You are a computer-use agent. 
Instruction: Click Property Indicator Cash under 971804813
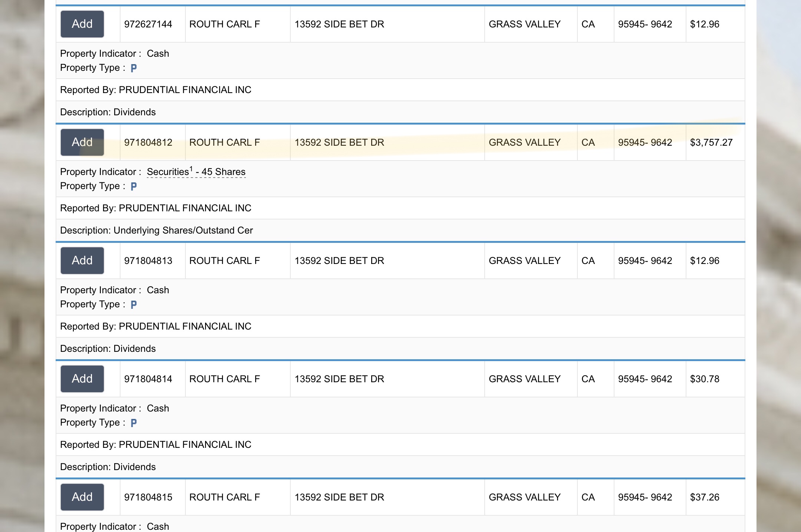click(x=115, y=290)
